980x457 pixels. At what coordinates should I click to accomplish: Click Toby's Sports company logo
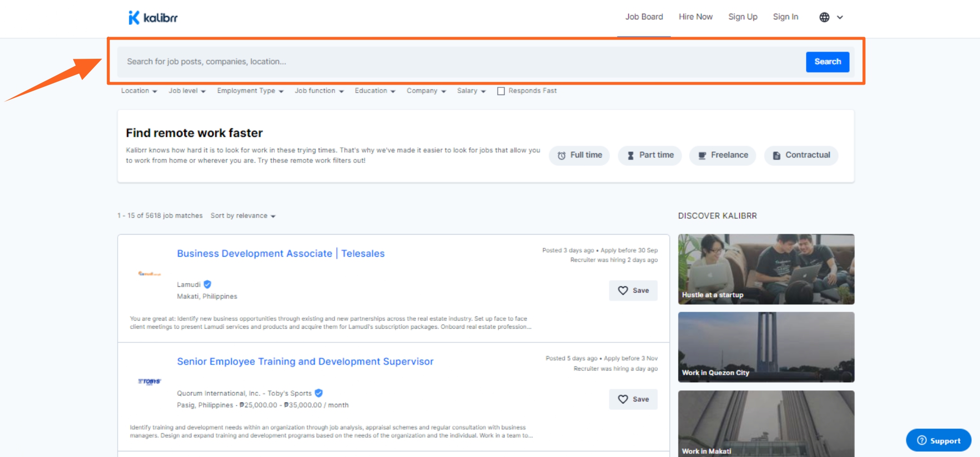point(150,381)
